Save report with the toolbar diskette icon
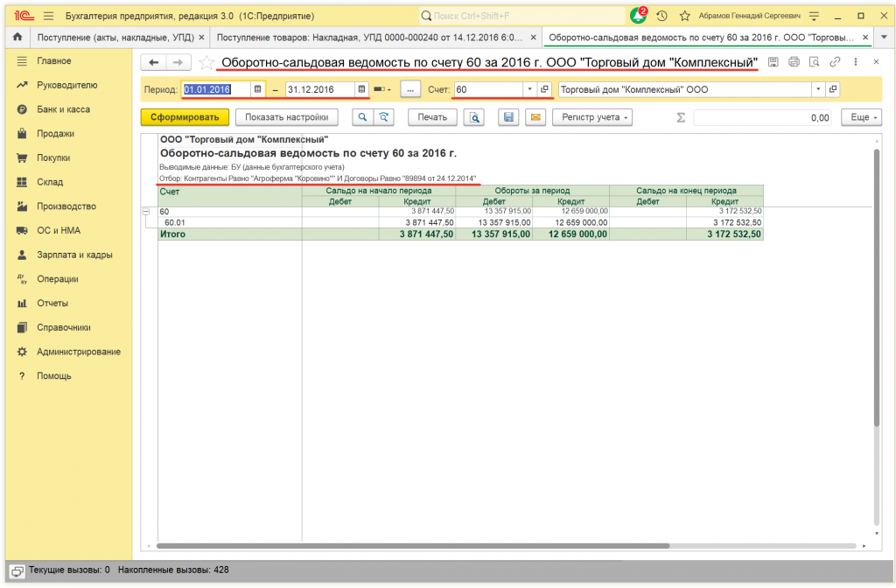 pyautogui.click(x=508, y=117)
